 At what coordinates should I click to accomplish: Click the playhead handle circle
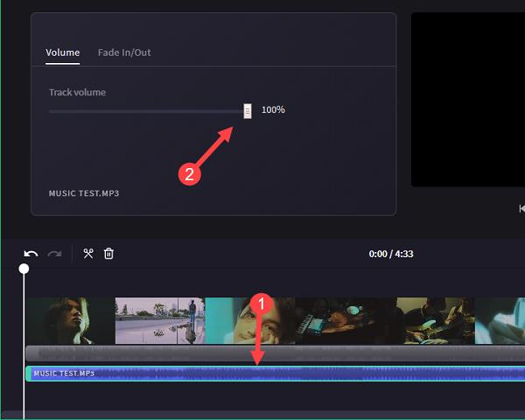[x=24, y=268]
